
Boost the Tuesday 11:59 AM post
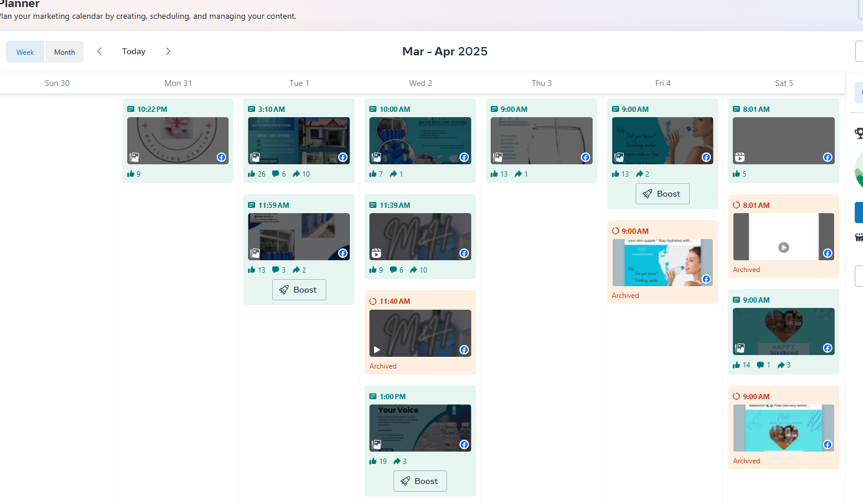(x=299, y=290)
